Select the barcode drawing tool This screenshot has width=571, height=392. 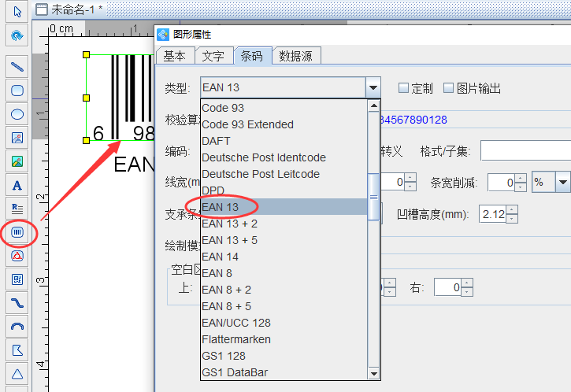pos(17,232)
